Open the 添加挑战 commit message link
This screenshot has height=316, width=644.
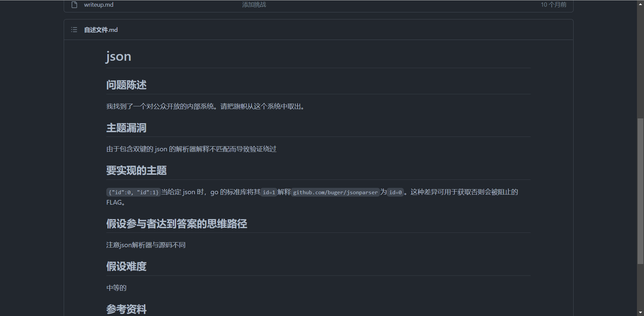pos(254,5)
